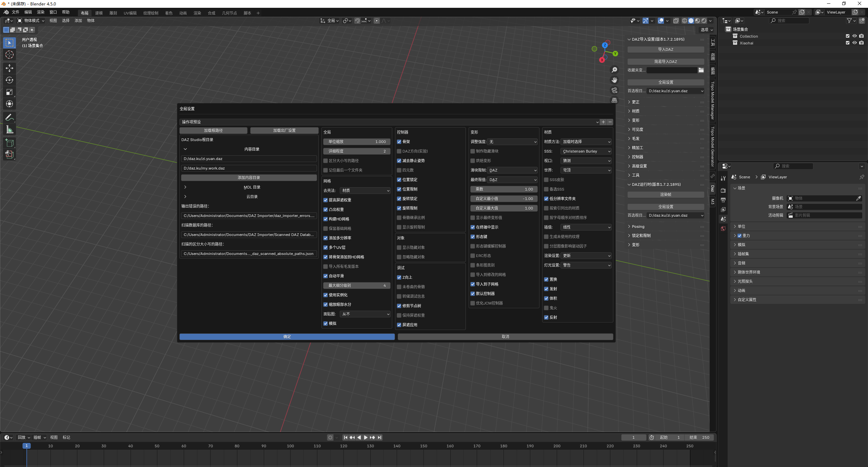
Task: Switch to the 建模 workspace tab
Action: [99, 13]
